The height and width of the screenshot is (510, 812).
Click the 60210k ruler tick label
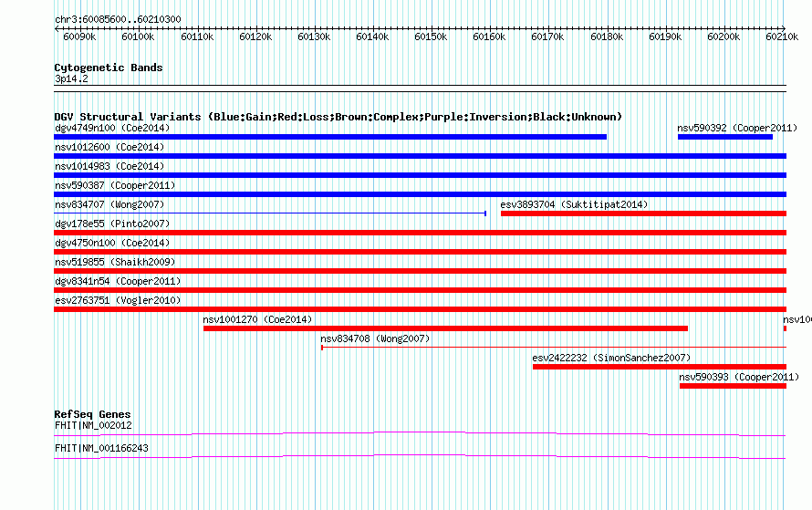tap(783, 36)
